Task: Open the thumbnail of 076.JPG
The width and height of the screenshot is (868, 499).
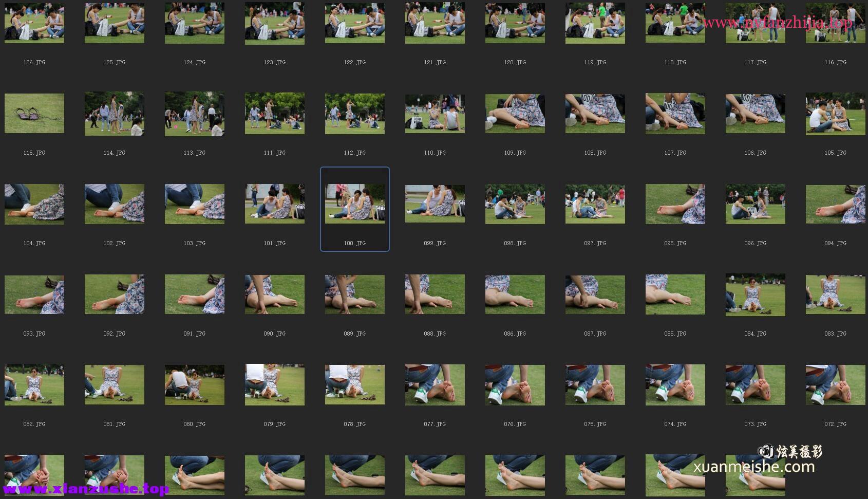Action: 515,384
